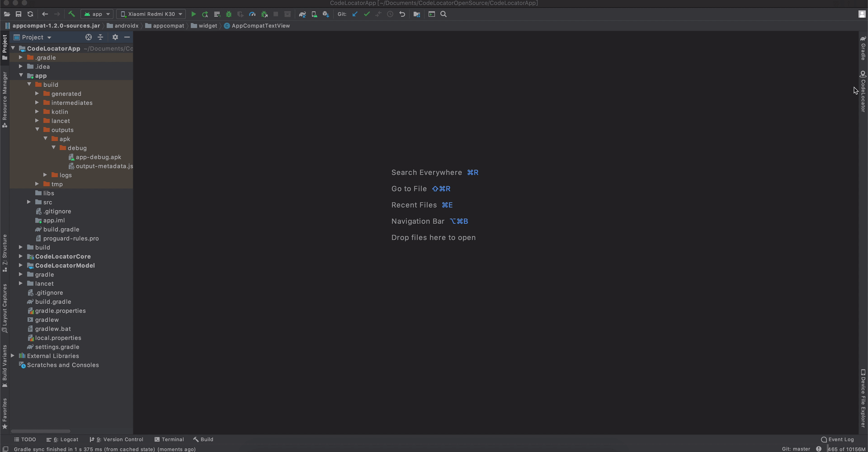
Task: Open the CodeLocator side panel tab
Action: click(x=863, y=91)
